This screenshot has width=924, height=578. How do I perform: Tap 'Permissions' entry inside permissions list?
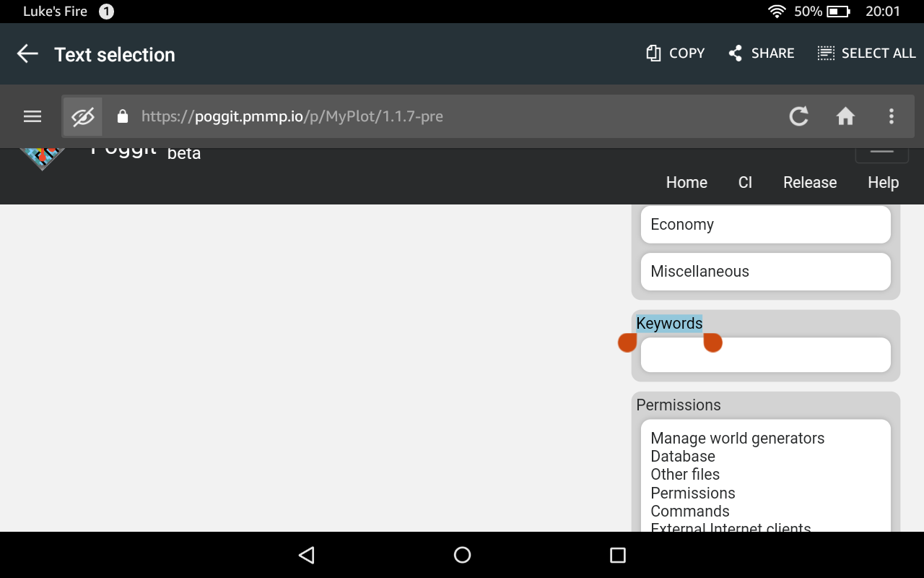tap(693, 493)
